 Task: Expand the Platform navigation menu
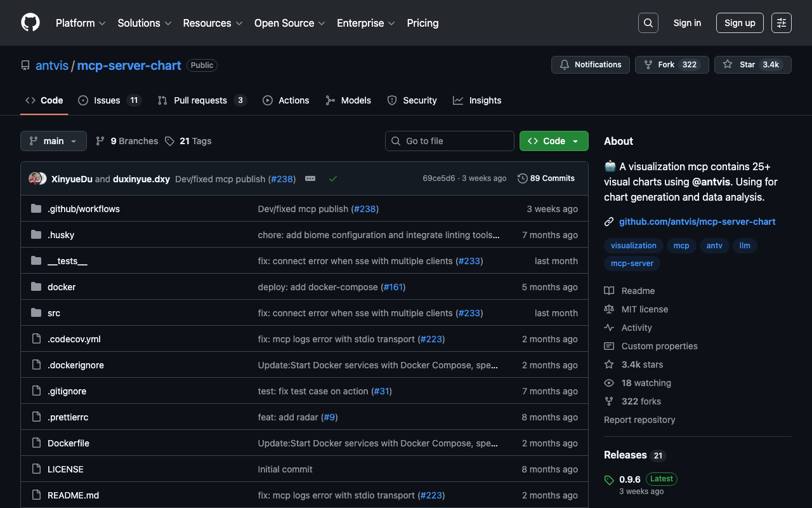tap(81, 23)
